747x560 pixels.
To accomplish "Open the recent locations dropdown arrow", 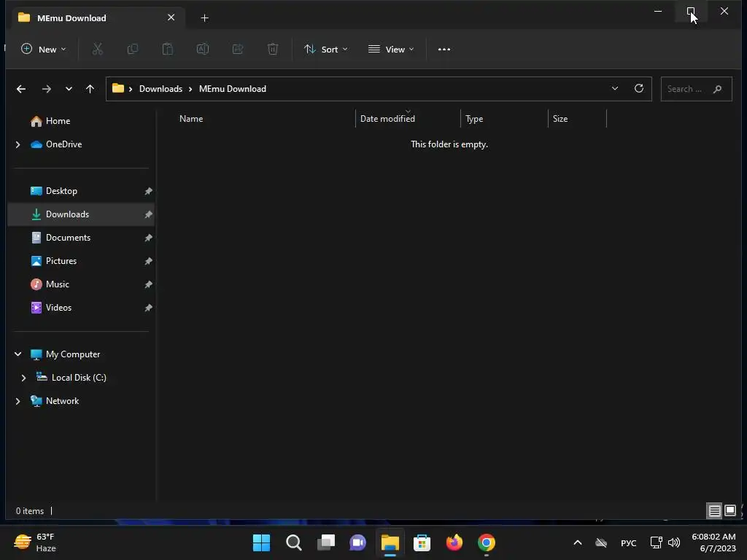I will [69, 89].
